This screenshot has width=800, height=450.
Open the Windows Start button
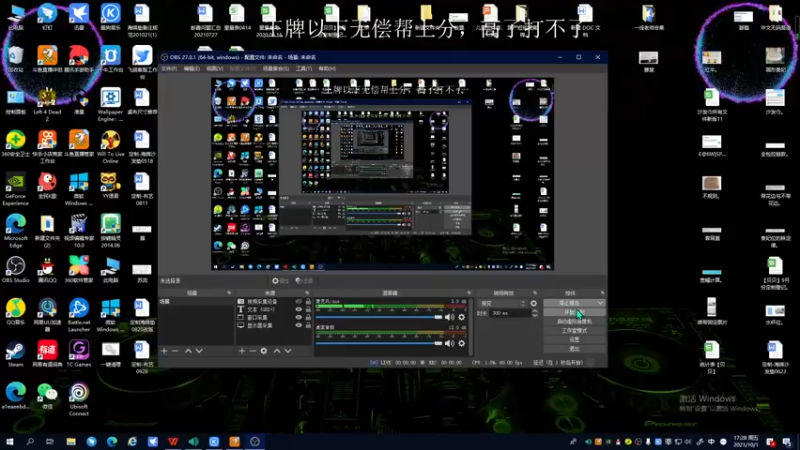tap(9, 442)
